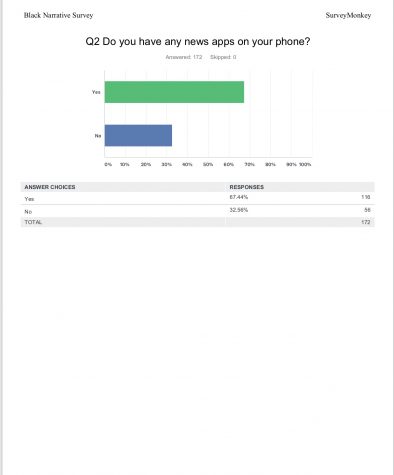Click the blue No bar in chart
This screenshot has height=475, width=394.
coord(138,135)
